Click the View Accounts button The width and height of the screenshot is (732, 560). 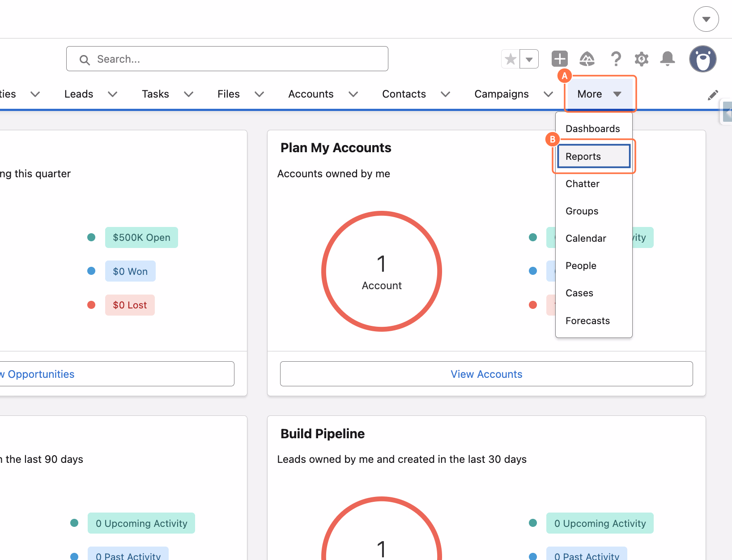click(486, 374)
